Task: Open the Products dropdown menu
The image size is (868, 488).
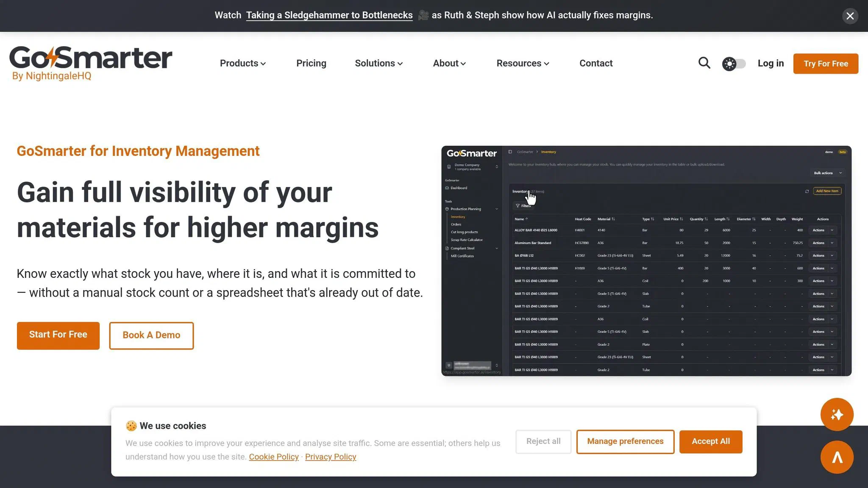Action: (242, 63)
